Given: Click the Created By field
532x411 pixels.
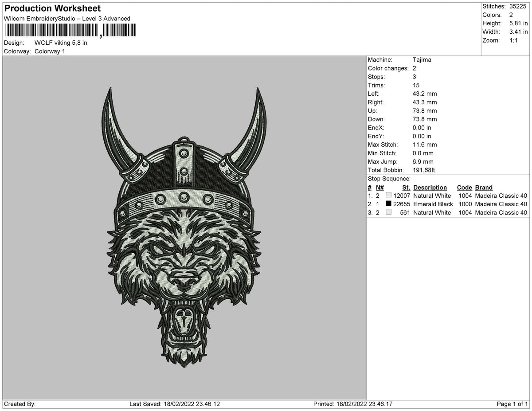Looking at the screenshot, I should pos(19,404).
